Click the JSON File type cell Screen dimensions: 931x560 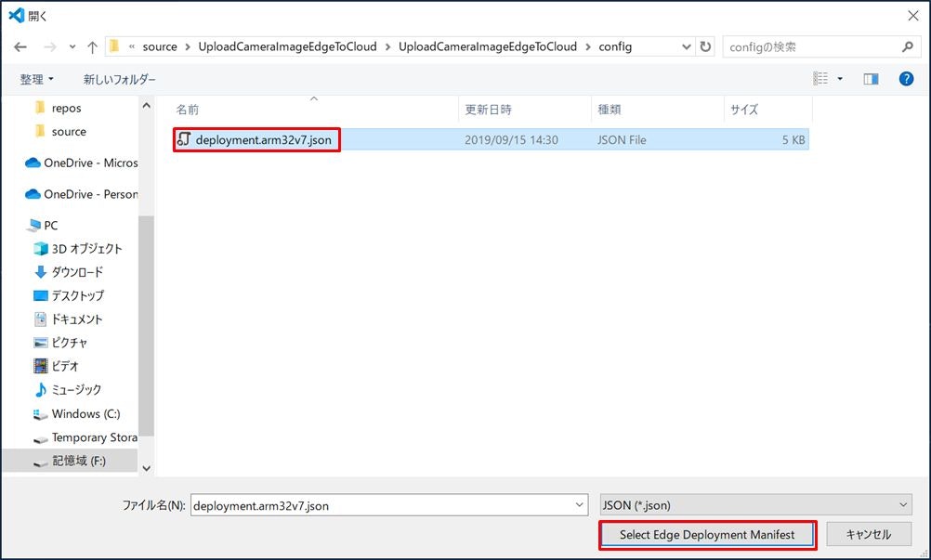coord(622,140)
